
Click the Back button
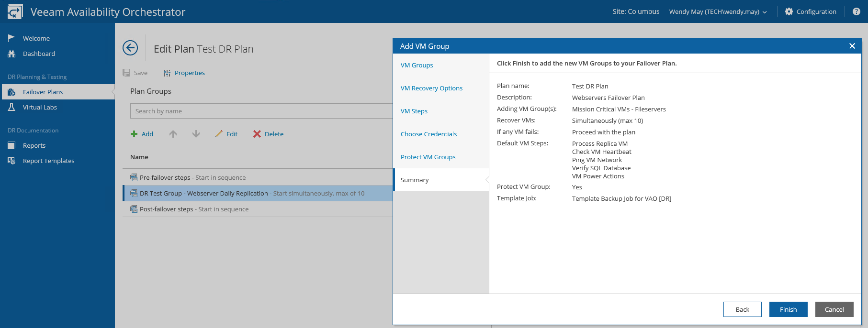[x=743, y=309]
